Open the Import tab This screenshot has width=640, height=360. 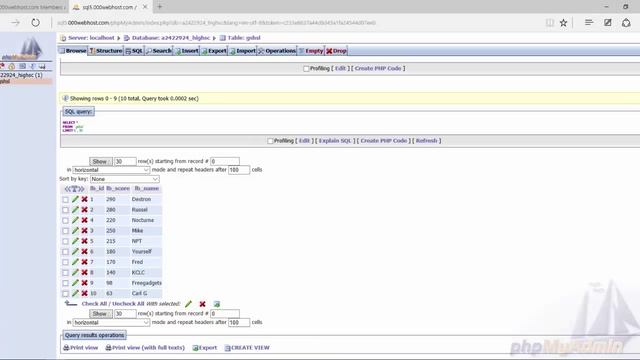(x=242, y=51)
